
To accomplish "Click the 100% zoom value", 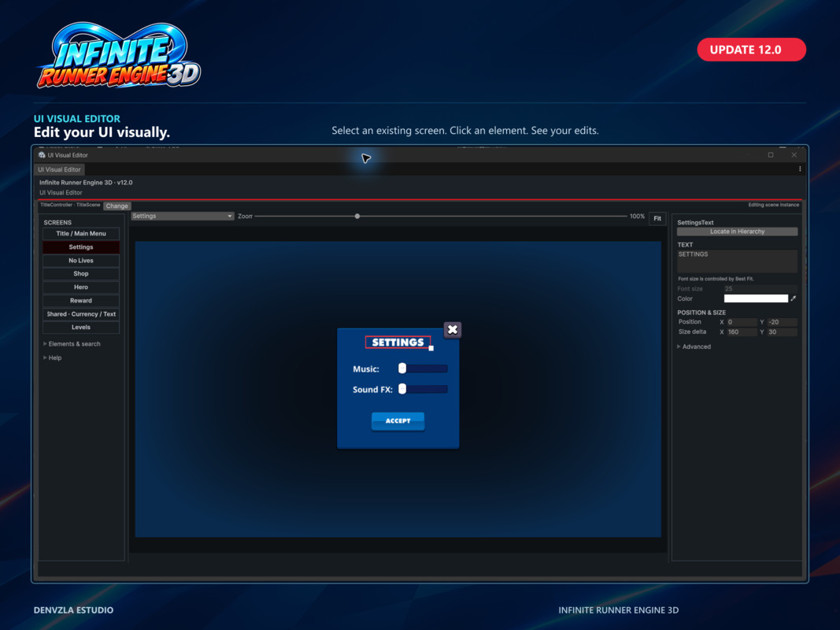I will [x=637, y=217].
